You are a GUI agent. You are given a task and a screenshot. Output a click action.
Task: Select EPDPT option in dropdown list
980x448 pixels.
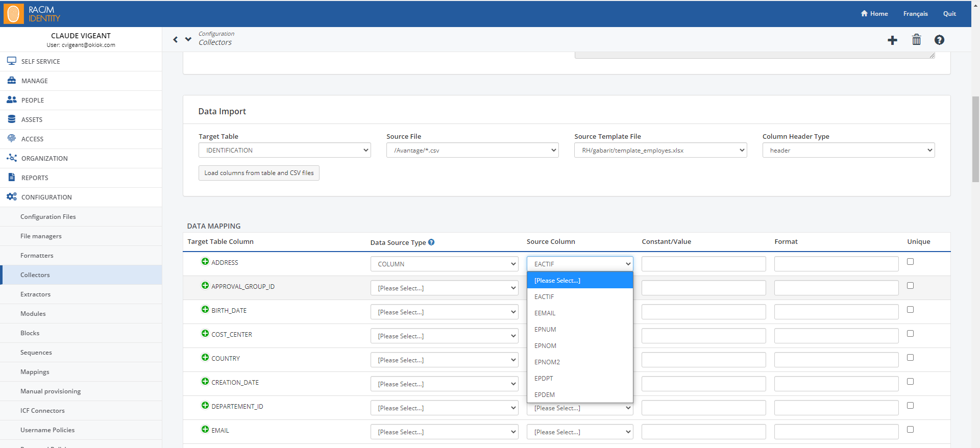(x=580, y=378)
